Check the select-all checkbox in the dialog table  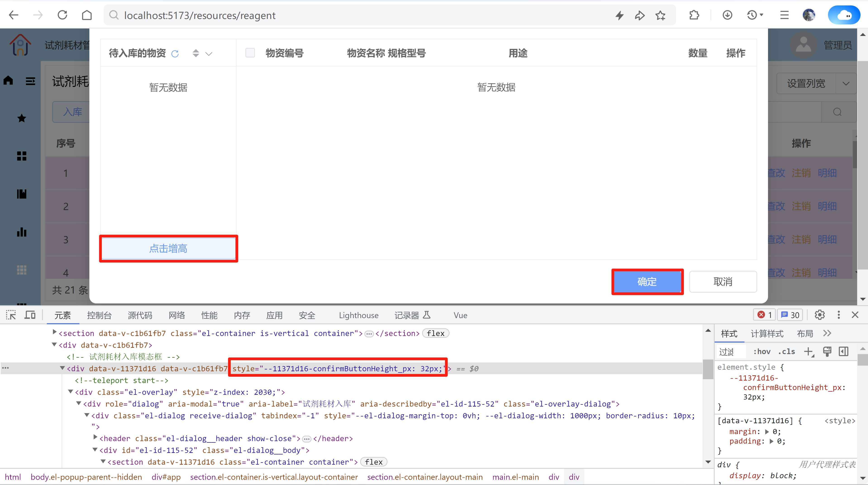250,53
